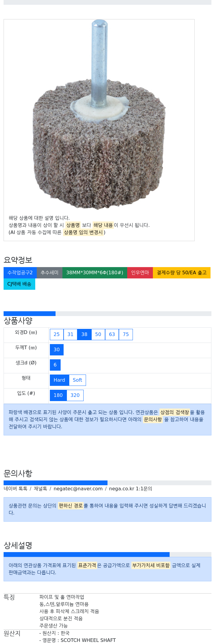Click the CJ택배 배송 delivery tag

(x=19, y=284)
